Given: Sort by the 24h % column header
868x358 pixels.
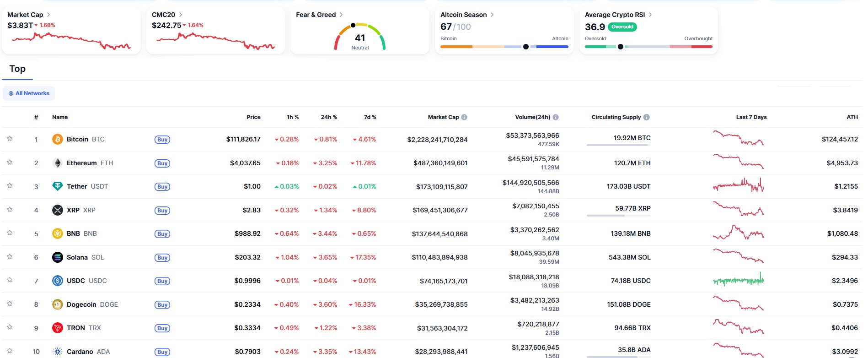Looking at the screenshot, I should [329, 117].
